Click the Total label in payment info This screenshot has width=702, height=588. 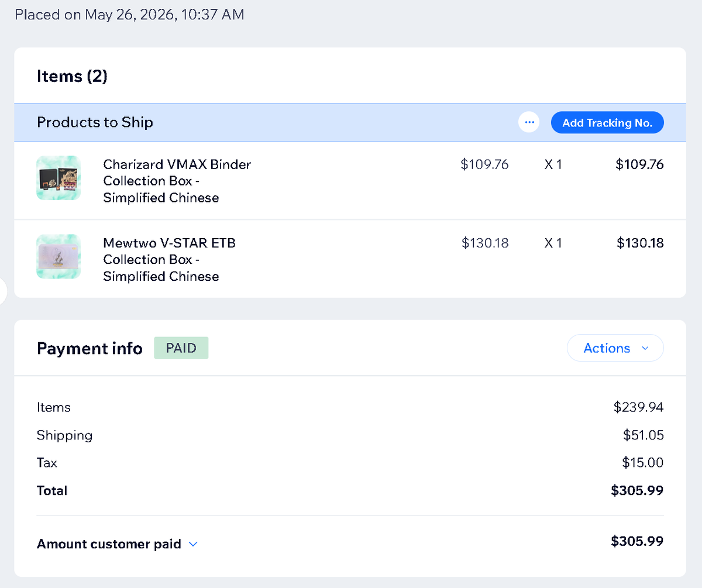52,490
